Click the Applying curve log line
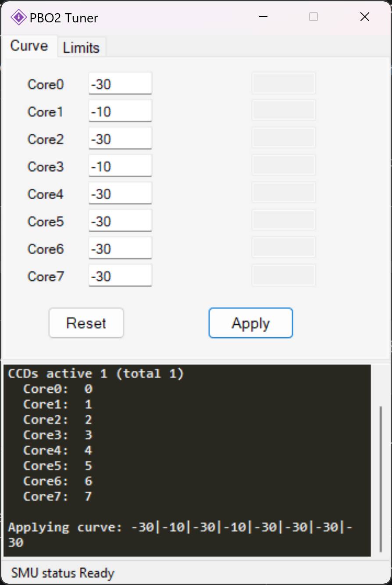This screenshot has width=392, height=585. (181, 535)
